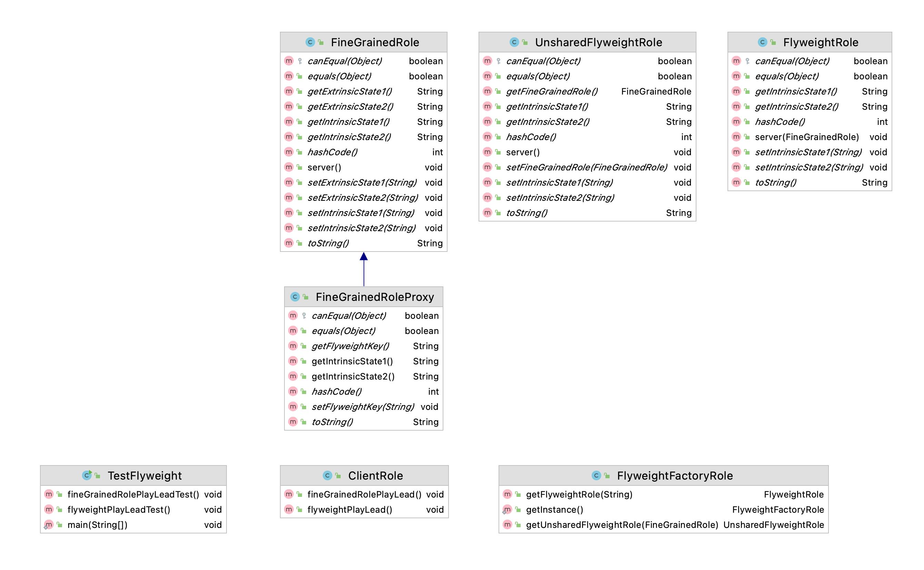This screenshot has width=924, height=570.
Task: Select flyweightPlayLead() in ClientRole
Action: click(x=350, y=510)
